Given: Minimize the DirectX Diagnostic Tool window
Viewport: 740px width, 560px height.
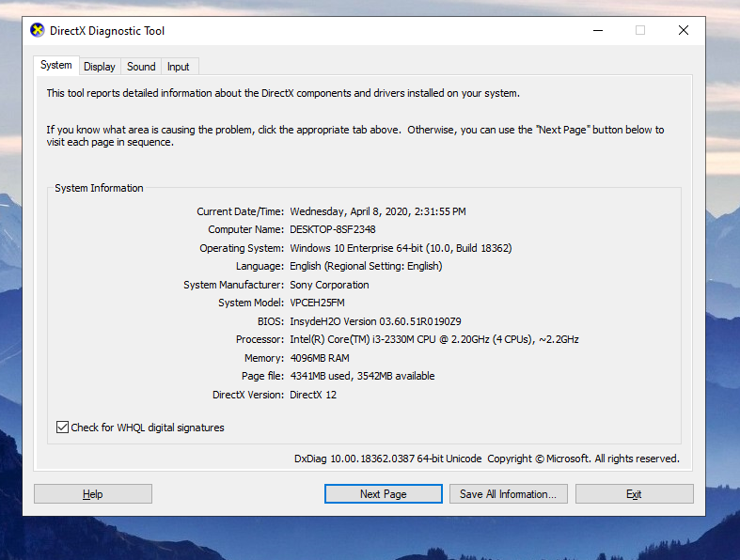Looking at the screenshot, I should pos(598,31).
